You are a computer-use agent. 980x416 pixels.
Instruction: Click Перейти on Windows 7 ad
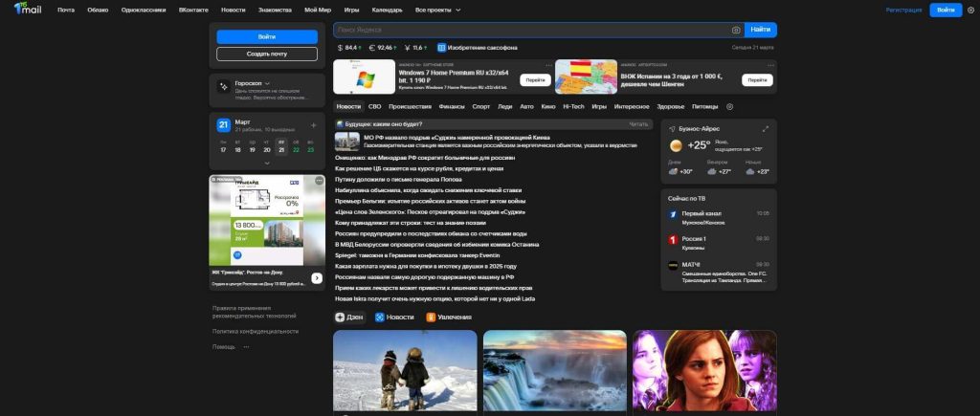click(x=535, y=80)
